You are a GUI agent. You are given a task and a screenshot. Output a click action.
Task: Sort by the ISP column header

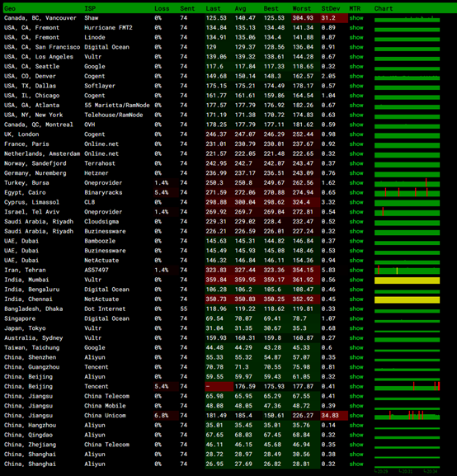(90, 8)
